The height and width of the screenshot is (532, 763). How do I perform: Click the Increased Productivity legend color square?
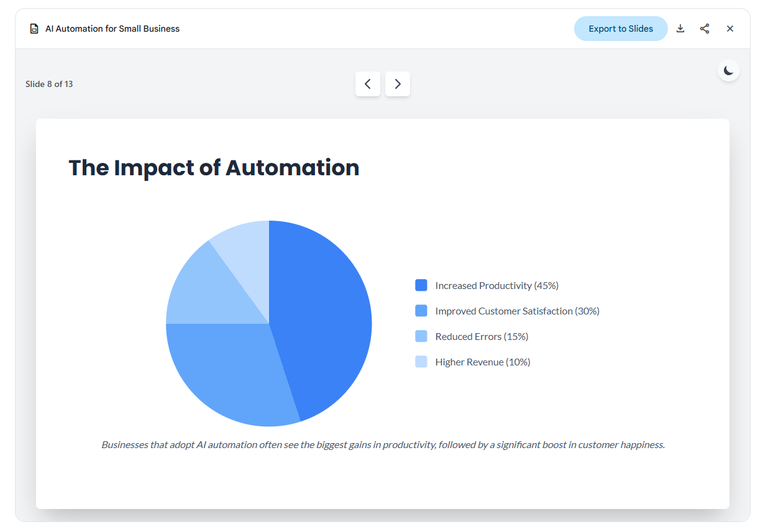(421, 285)
